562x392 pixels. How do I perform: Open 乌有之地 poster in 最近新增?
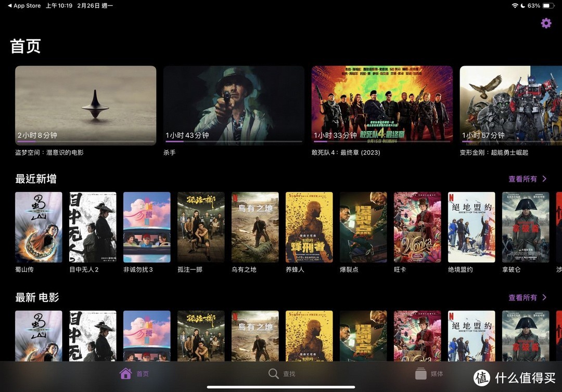[x=255, y=227]
